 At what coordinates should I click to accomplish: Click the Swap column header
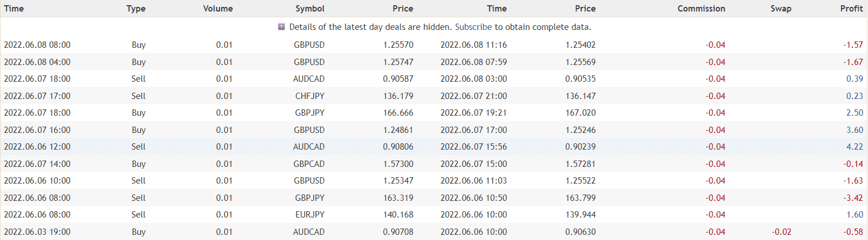point(781,9)
